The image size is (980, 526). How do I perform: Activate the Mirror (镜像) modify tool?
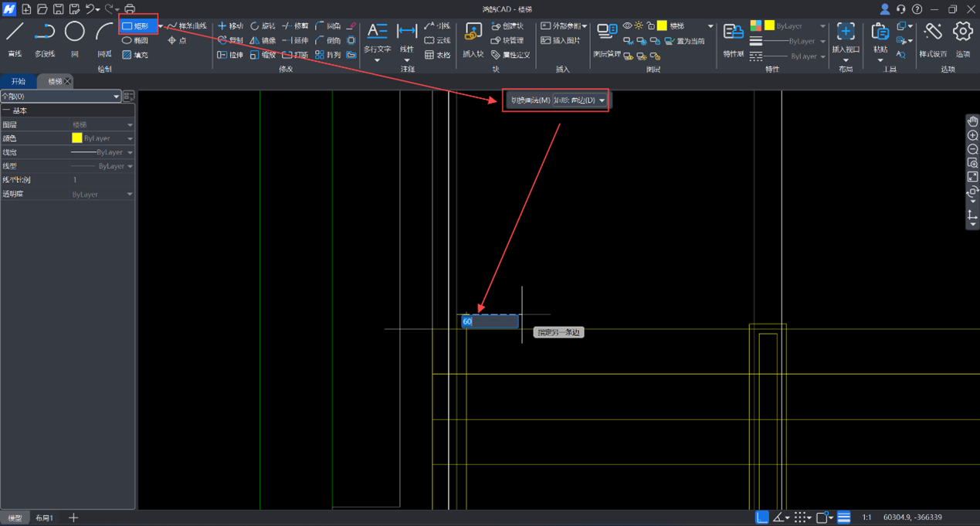tap(263, 40)
